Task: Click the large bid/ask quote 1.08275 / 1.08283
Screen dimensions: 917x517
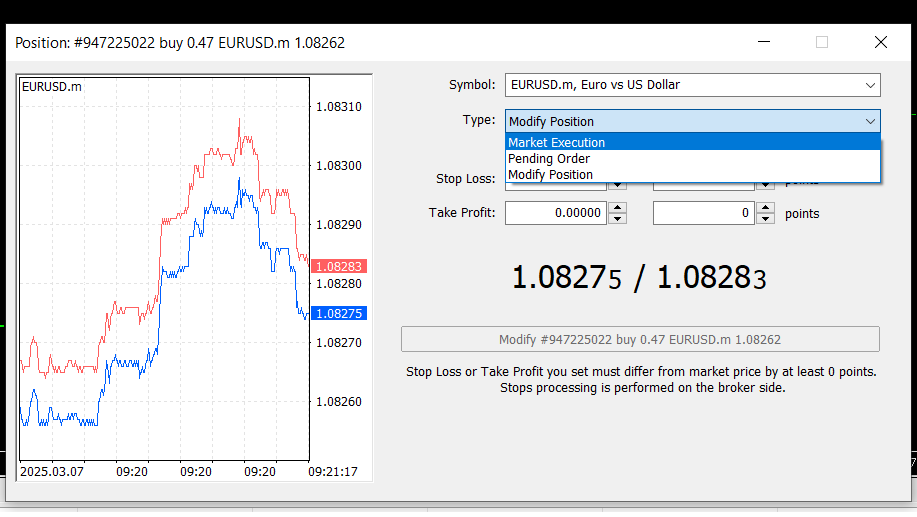Action: click(x=639, y=278)
